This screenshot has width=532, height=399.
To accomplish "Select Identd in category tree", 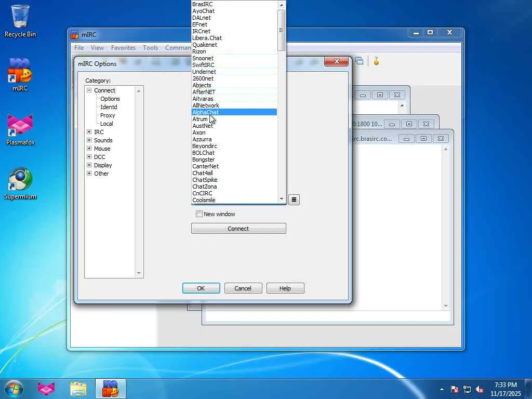I will (109, 107).
